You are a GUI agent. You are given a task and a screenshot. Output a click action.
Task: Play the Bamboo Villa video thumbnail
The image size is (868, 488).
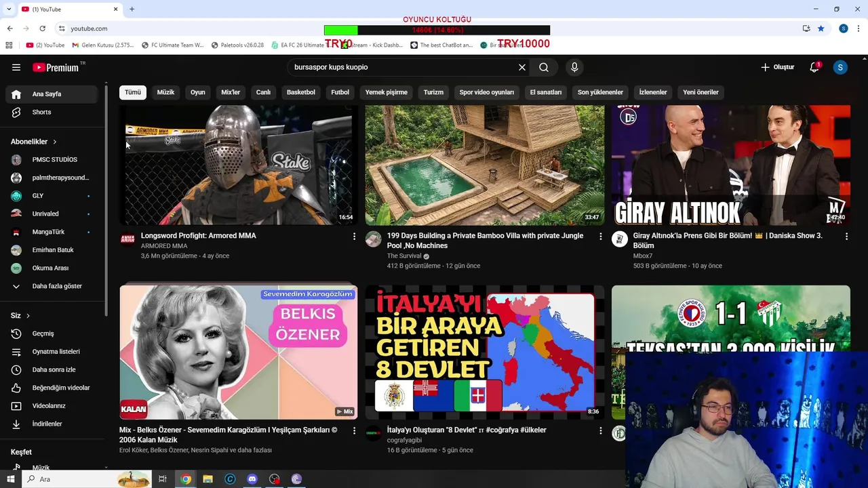point(484,165)
